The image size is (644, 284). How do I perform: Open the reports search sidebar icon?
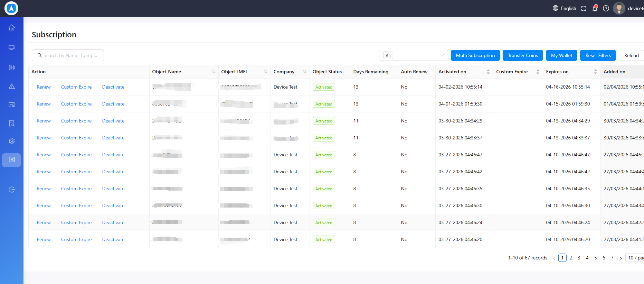click(x=12, y=123)
